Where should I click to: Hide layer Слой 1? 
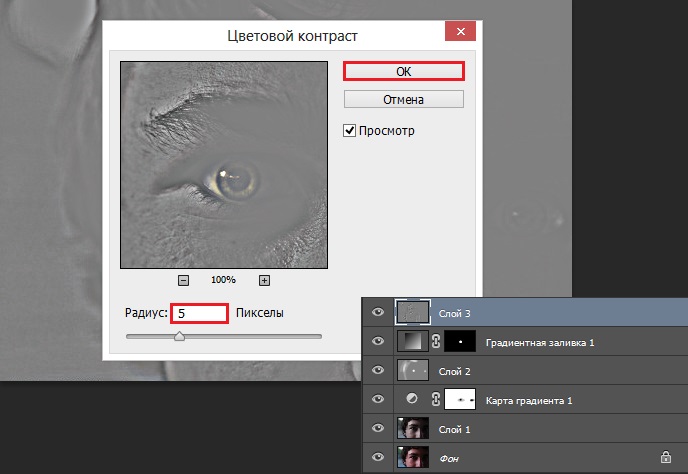(378, 428)
